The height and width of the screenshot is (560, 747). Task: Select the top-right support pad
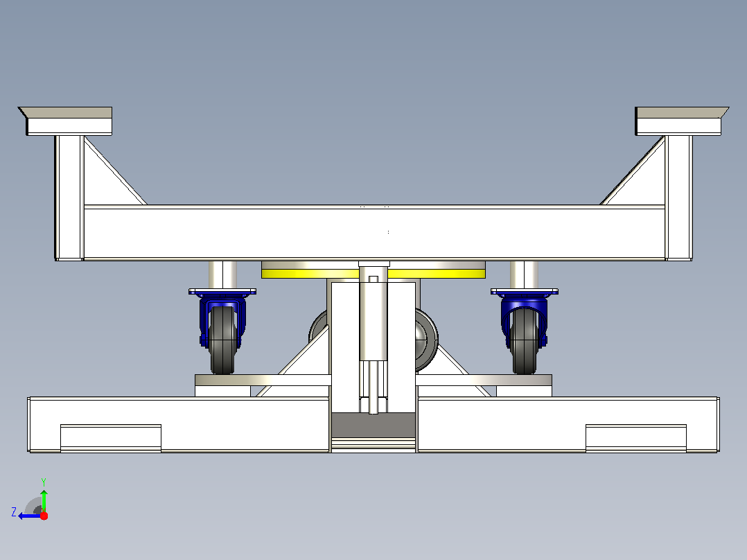[x=681, y=121]
